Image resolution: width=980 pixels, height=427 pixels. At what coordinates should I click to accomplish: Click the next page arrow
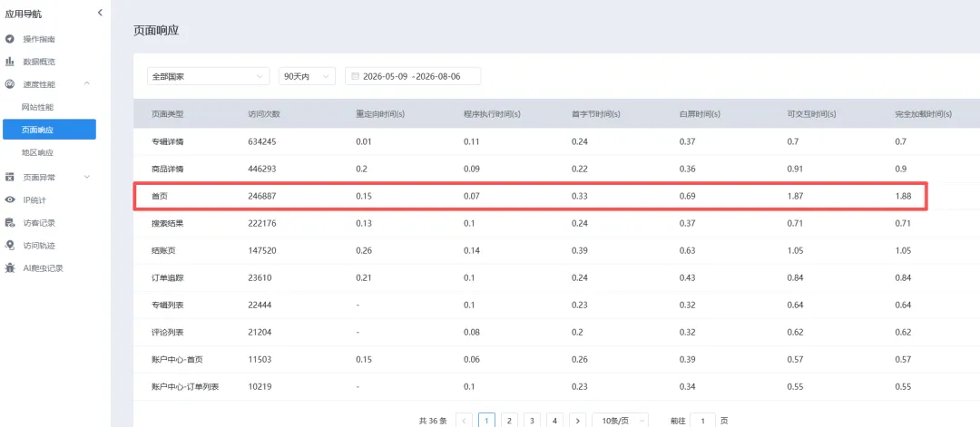pos(577,421)
